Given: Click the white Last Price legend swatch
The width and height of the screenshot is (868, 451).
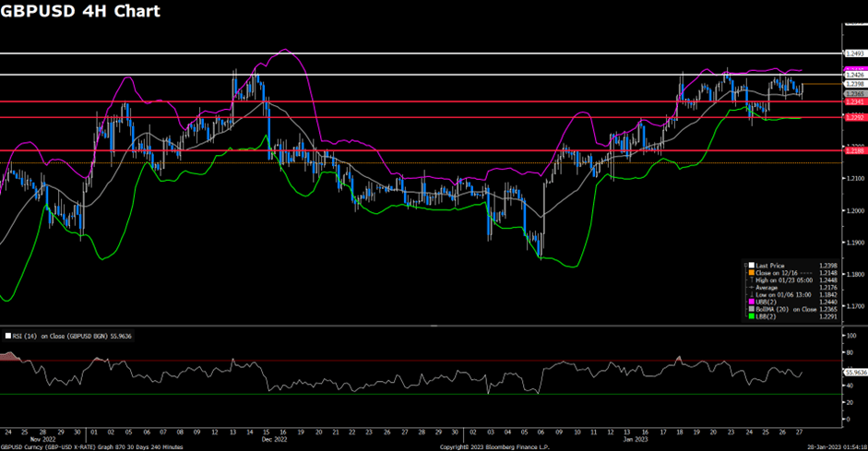Looking at the screenshot, I should click(750, 265).
